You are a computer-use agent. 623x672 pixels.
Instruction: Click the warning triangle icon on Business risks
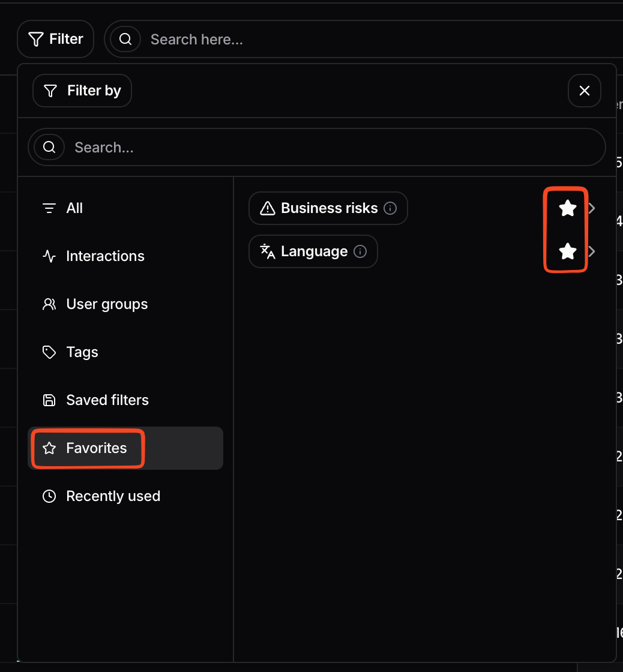pos(268,208)
